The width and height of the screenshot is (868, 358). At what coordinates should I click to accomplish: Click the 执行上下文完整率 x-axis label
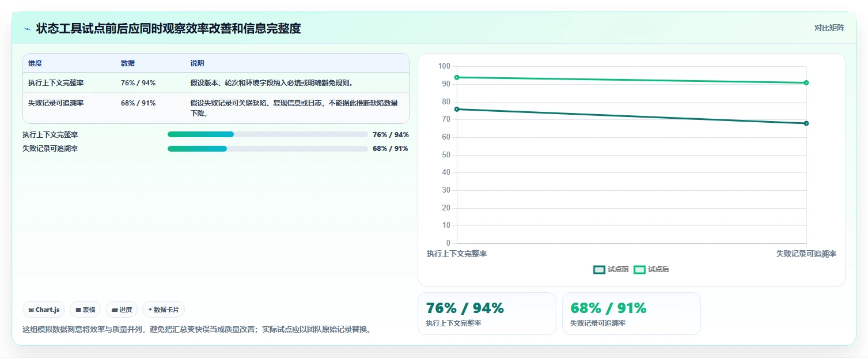pyautogui.click(x=457, y=254)
